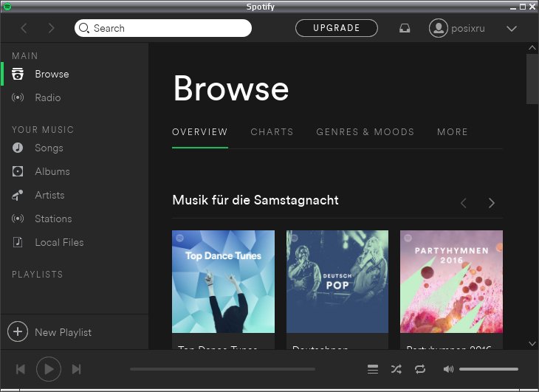Image resolution: width=539 pixels, height=392 pixels.
Task: Open the Partyhymnen 2016 playlist cover
Action: click(x=451, y=281)
